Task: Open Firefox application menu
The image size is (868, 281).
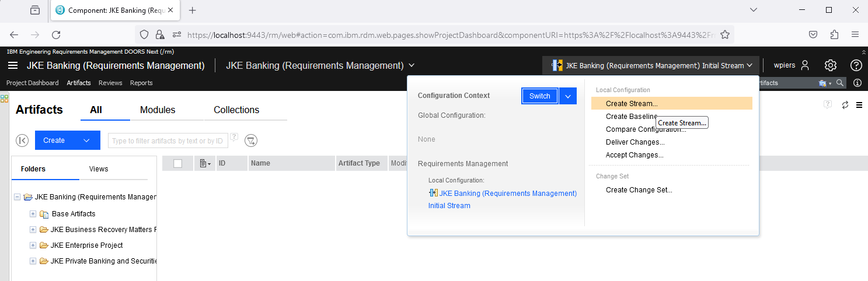Action: click(855, 34)
